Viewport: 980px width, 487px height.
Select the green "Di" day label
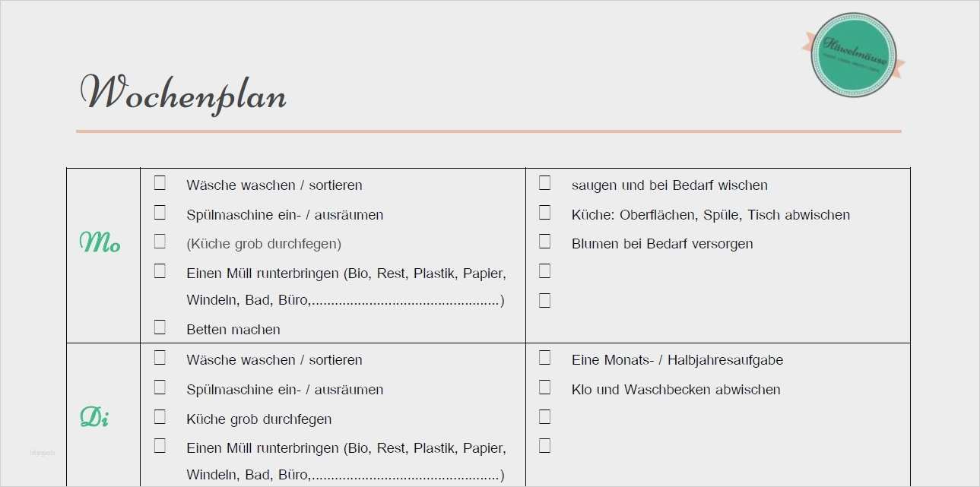[x=94, y=417]
